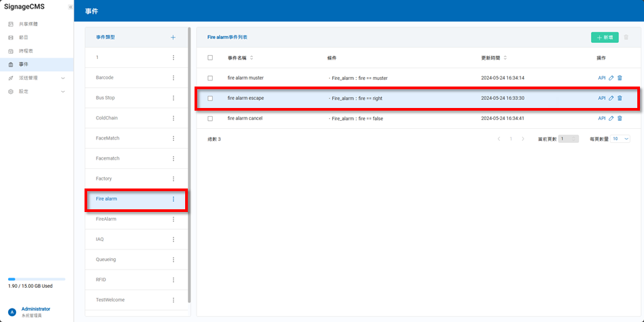Delete the fire alarm escape event
Image resolution: width=644 pixels, height=322 pixels.
(620, 98)
